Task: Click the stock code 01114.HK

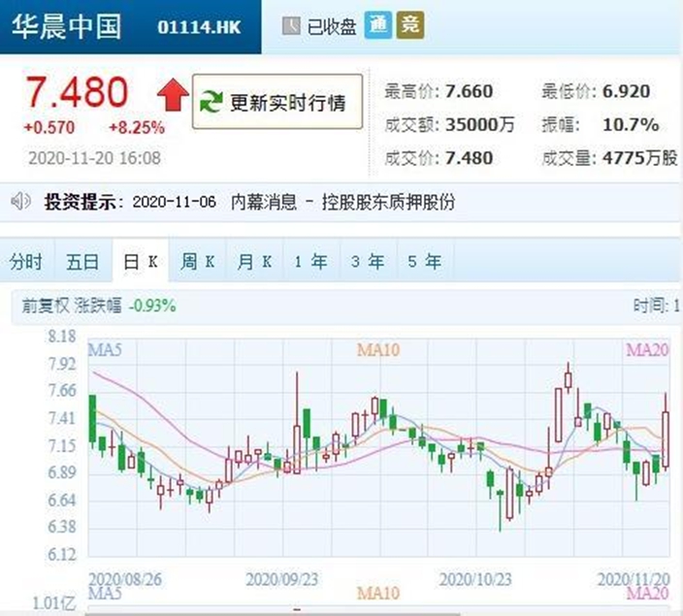Action: tap(199, 27)
